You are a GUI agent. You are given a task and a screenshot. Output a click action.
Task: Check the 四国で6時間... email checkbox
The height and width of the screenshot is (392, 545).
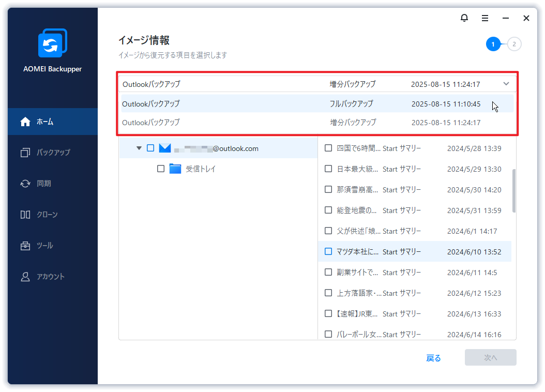click(328, 148)
